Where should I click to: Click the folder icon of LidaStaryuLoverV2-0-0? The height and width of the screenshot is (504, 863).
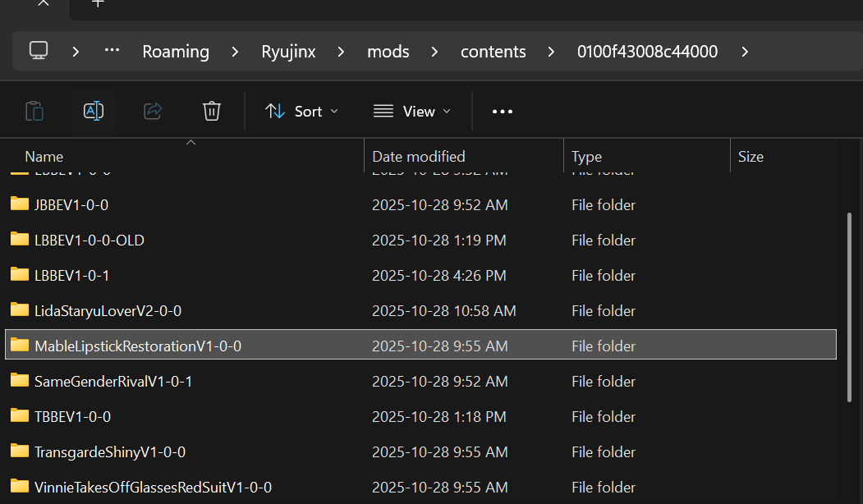[20, 309]
